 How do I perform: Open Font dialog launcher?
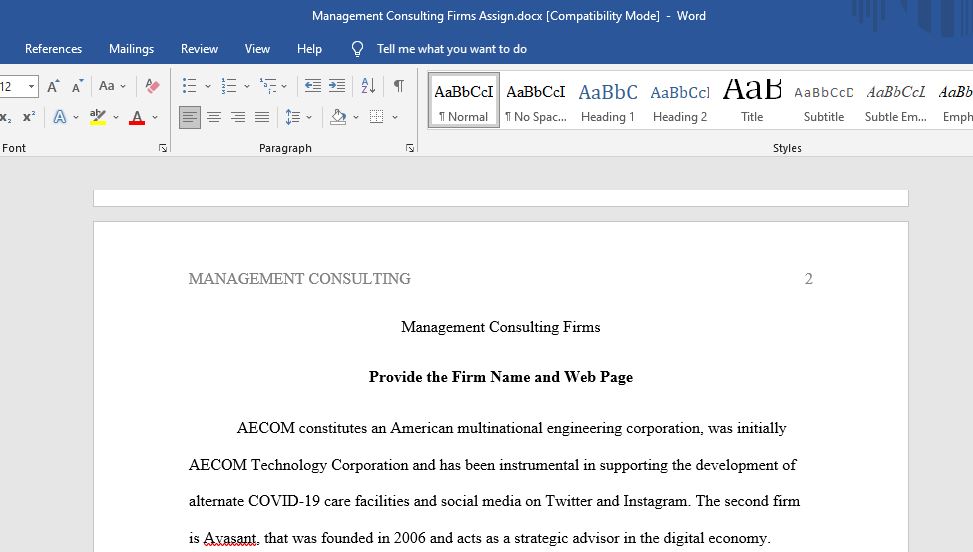[x=163, y=148]
